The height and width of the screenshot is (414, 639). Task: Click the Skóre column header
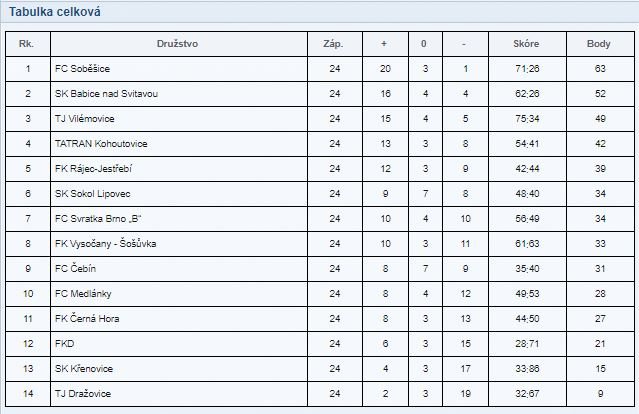526,44
